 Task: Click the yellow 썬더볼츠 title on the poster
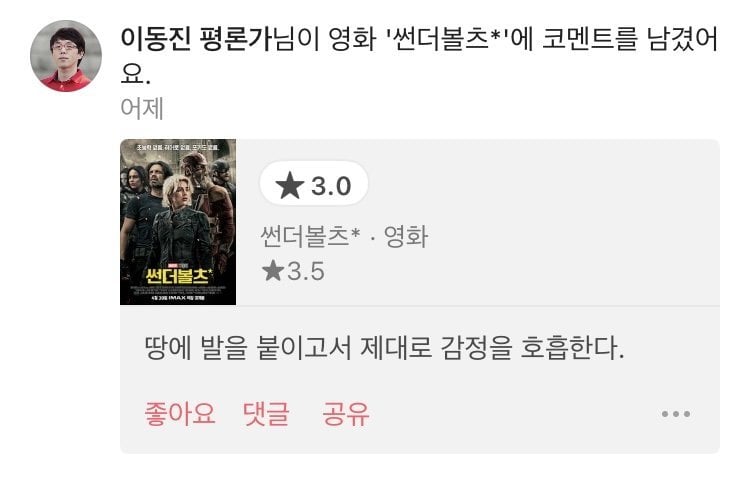click(x=177, y=275)
